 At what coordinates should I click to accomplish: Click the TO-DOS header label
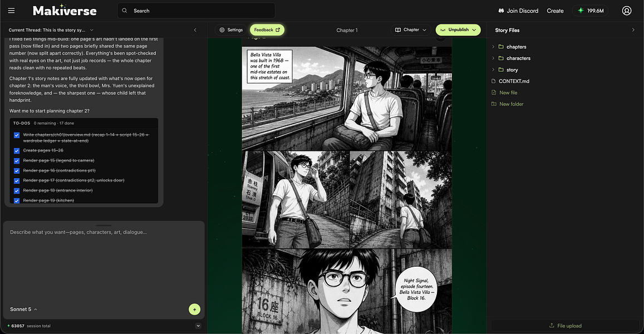pos(22,123)
